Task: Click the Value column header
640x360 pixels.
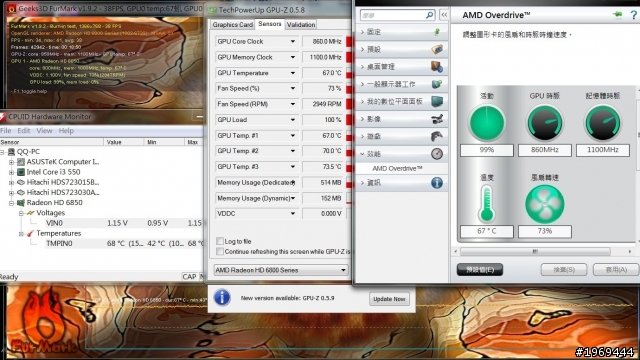Action: coord(124,142)
